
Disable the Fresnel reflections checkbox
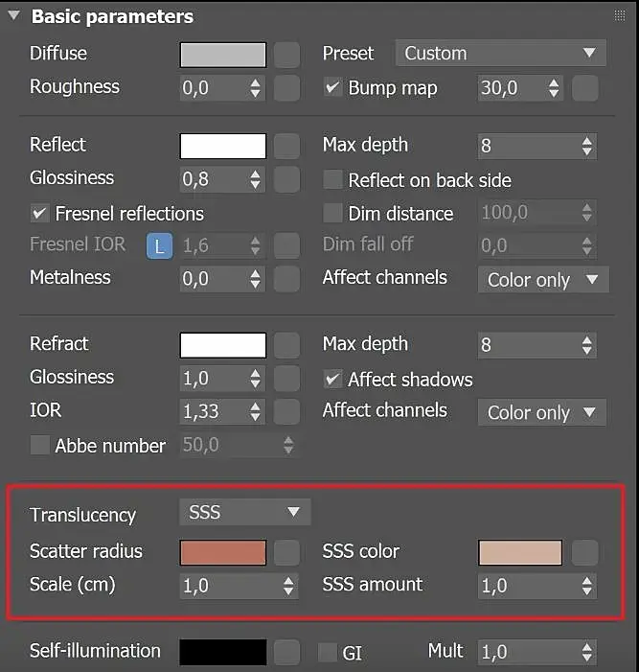pyautogui.click(x=39, y=213)
